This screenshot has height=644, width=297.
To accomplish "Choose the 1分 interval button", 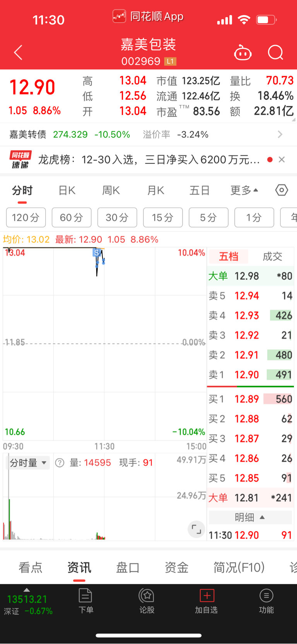I will click(254, 217).
